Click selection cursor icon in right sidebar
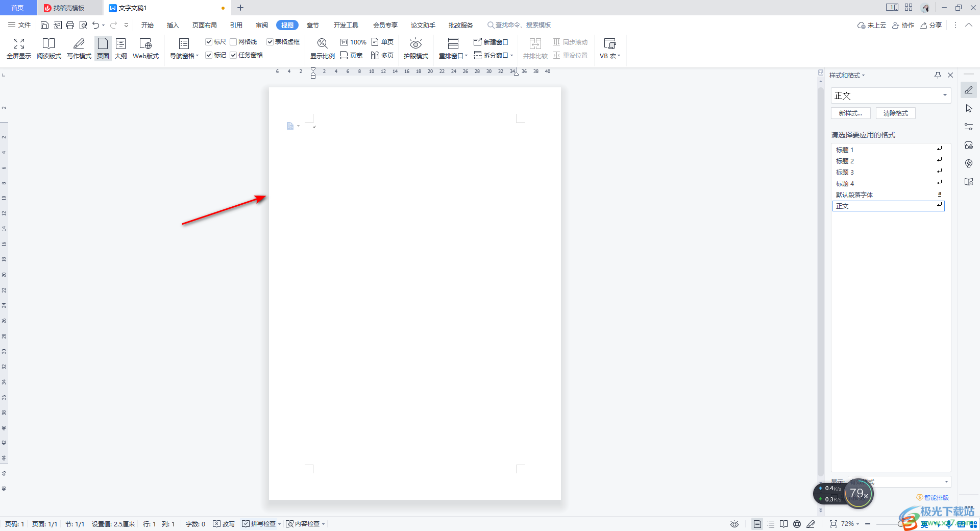The width and height of the screenshot is (980, 531). pyautogui.click(x=969, y=109)
